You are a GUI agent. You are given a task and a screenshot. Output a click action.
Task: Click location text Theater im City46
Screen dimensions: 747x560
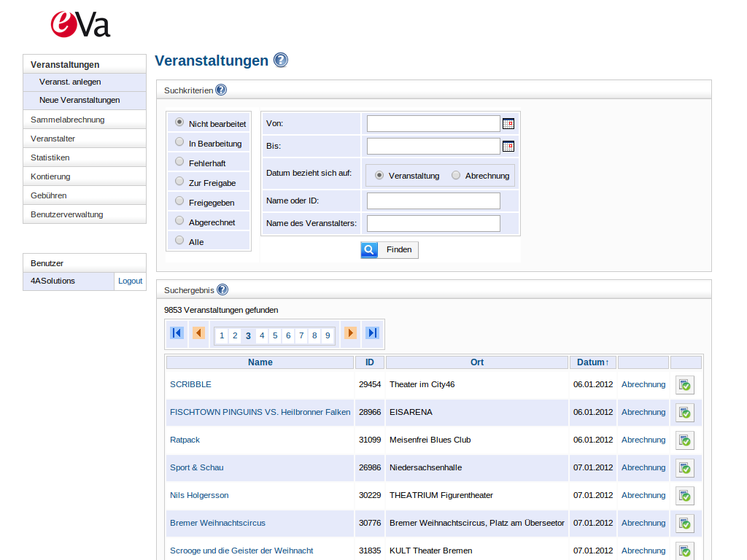[422, 384]
